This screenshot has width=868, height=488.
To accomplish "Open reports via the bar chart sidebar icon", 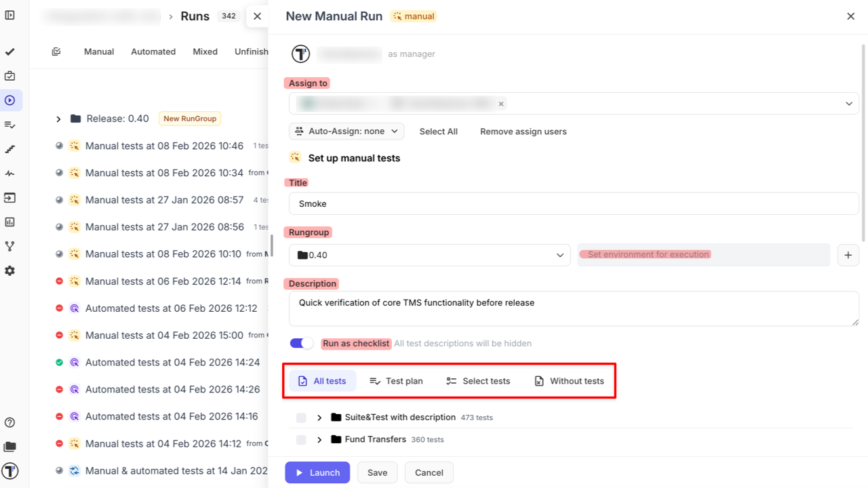I will (x=10, y=222).
